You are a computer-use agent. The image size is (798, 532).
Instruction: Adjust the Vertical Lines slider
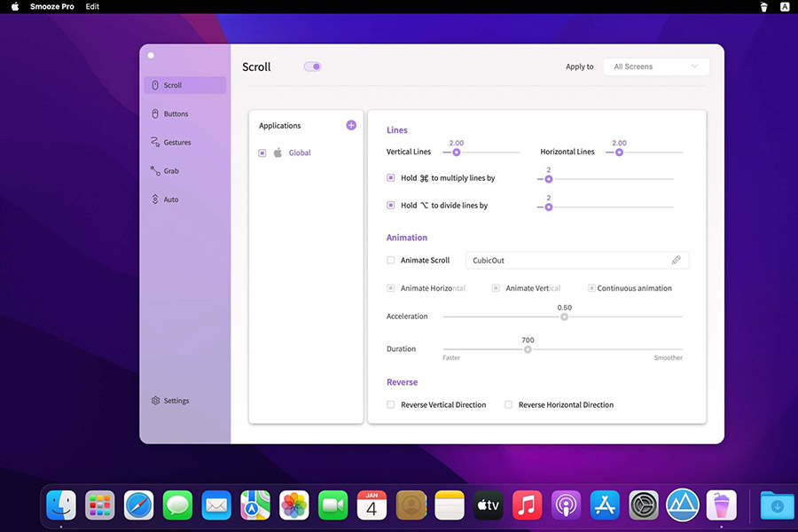tap(457, 153)
